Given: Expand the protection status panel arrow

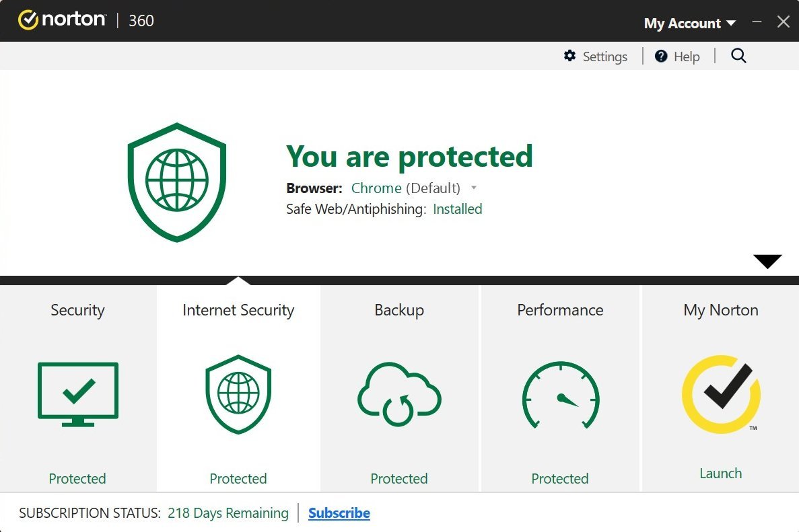Looking at the screenshot, I should pos(767,261).
